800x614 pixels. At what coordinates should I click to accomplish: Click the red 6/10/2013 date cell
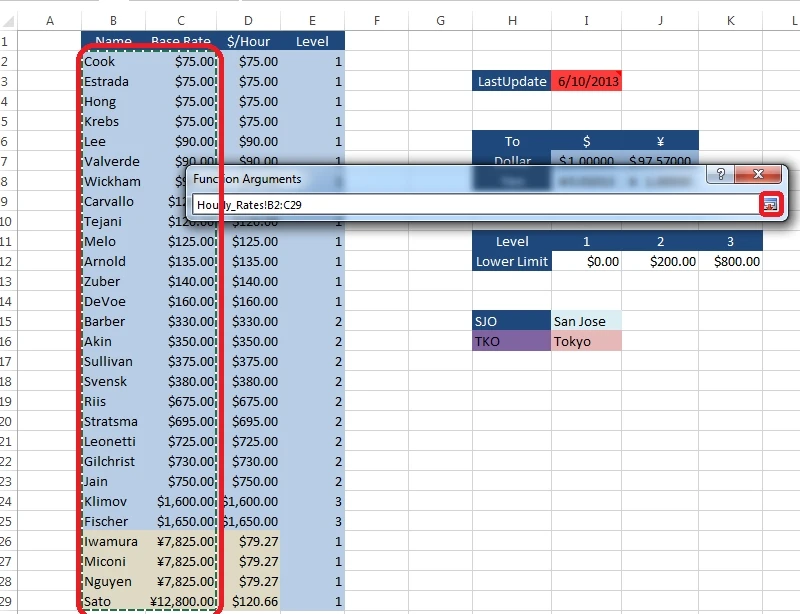point(585,81)
